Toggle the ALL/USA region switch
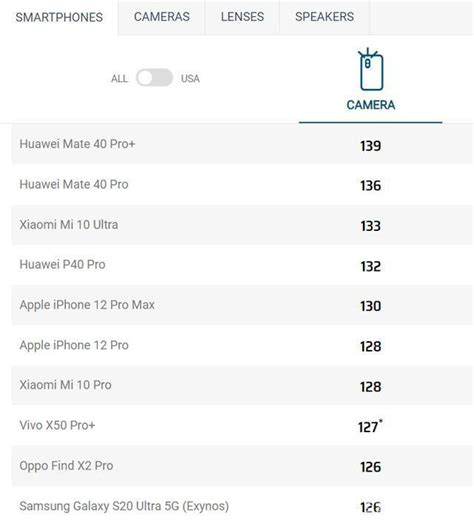474x521 pixels. pyautogui.click(x=154, y=78)
